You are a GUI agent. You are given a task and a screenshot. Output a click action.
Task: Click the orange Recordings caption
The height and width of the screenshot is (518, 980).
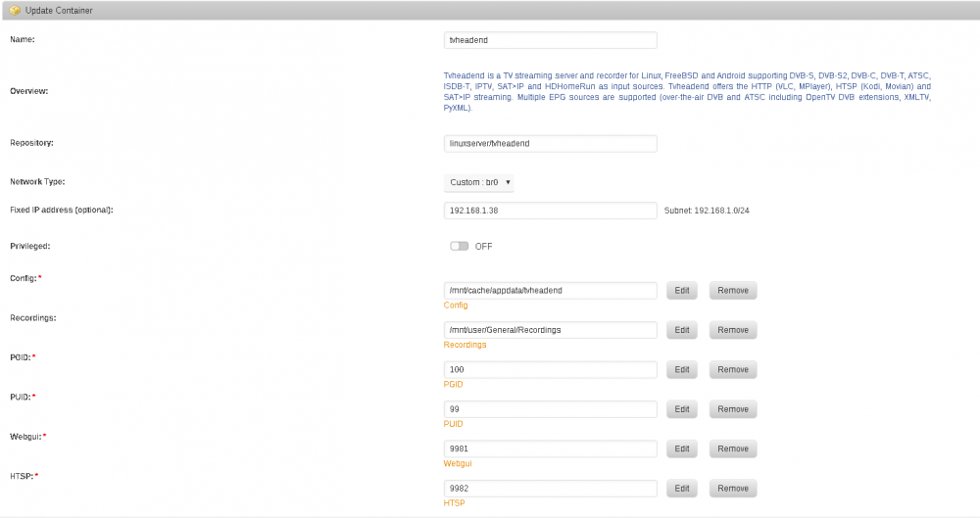pyautogui.click(x=465, y=345)
